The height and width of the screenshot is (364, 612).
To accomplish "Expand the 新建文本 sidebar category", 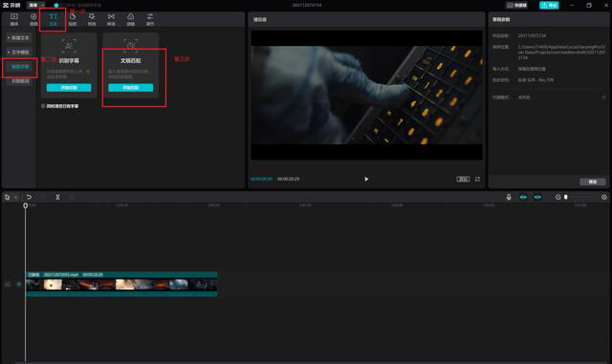I will click(x=19, y=38).
